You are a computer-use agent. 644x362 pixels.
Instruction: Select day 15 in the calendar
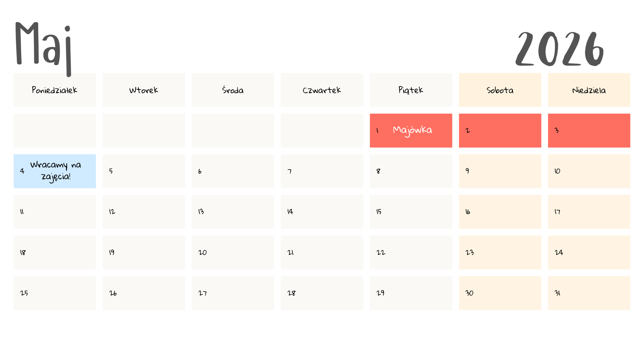point(411,212)
